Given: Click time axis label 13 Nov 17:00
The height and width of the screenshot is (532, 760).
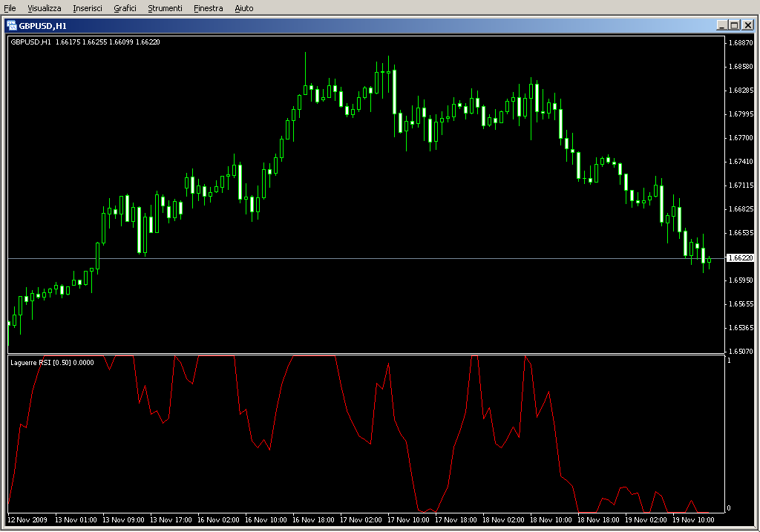Looking at the screenshot, I should [x=171, y=520].
